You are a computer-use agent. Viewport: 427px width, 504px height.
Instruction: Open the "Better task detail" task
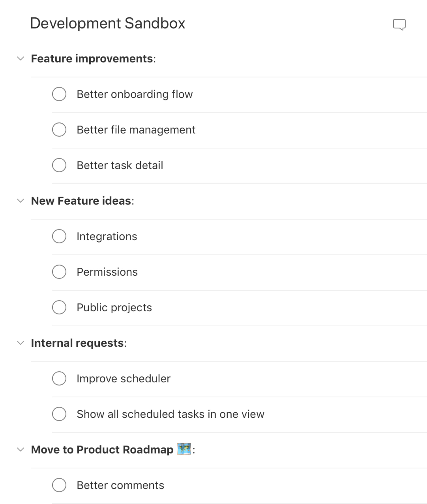pos(120,165)
